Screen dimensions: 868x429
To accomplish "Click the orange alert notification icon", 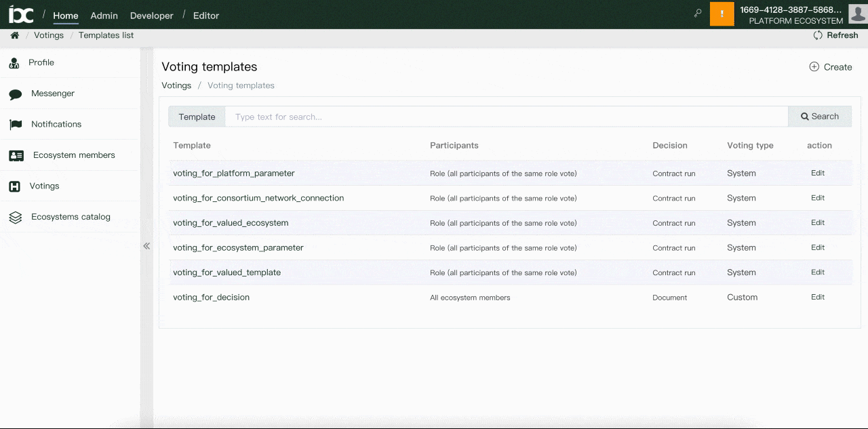I will [722, 14].
